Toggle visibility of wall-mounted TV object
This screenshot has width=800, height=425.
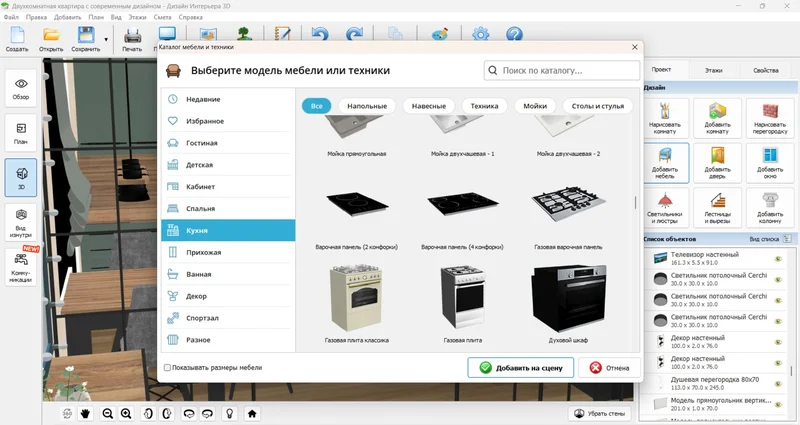777,259
